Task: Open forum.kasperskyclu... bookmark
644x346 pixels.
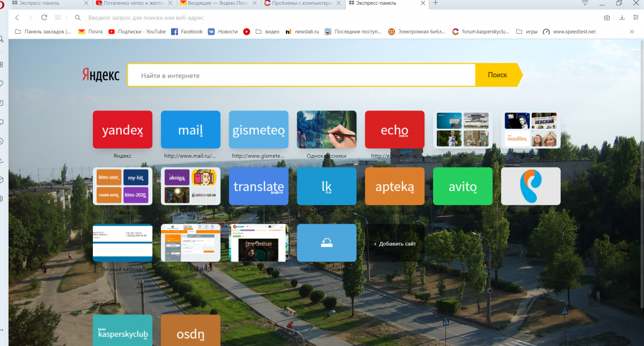Action: (481, 32)
